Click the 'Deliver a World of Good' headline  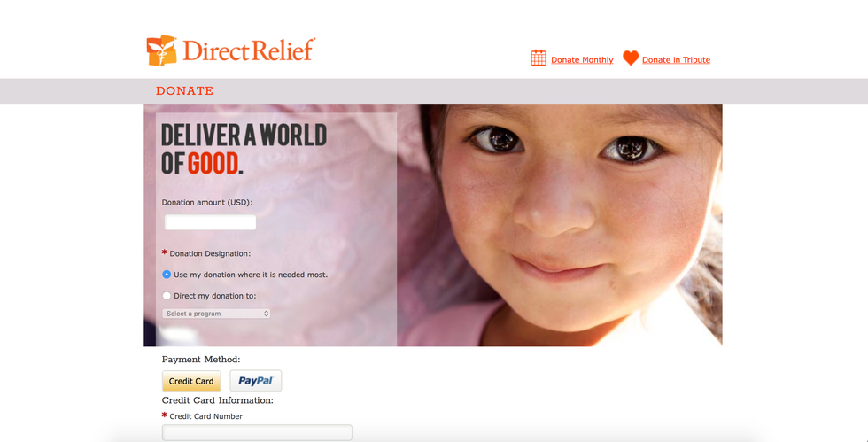pyautogui.click(x=244, y=149)
